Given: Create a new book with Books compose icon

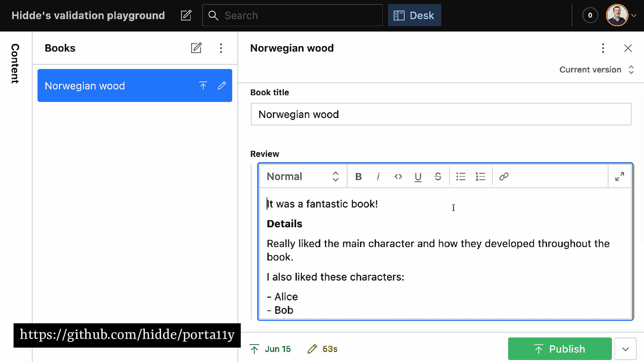Looking at the screenshot, I should point(196,48).
